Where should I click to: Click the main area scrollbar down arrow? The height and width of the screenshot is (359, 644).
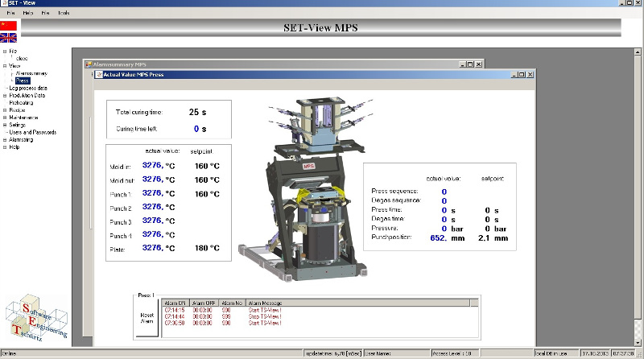[638, 343]
